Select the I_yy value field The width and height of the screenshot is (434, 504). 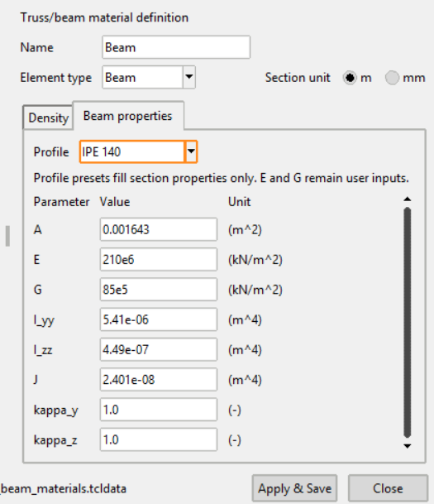click(x=159, y=319)
